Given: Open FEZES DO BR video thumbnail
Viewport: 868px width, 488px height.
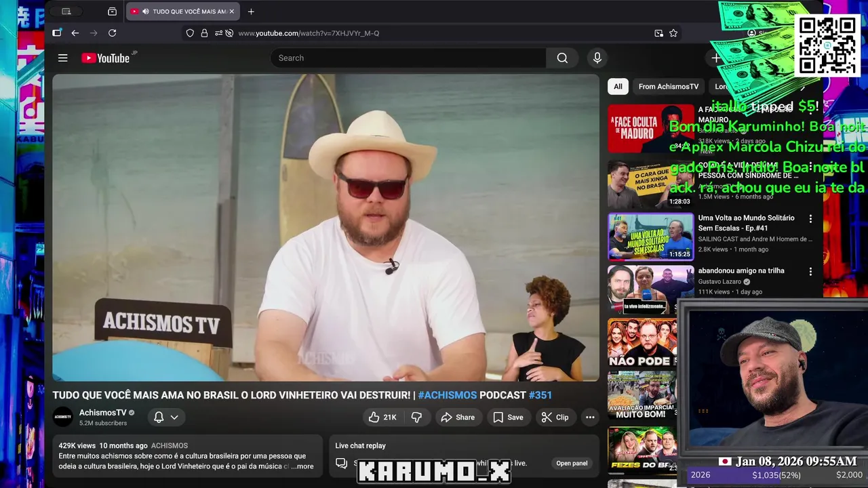Looking at the screenshot, I should (x=642, y=449).
